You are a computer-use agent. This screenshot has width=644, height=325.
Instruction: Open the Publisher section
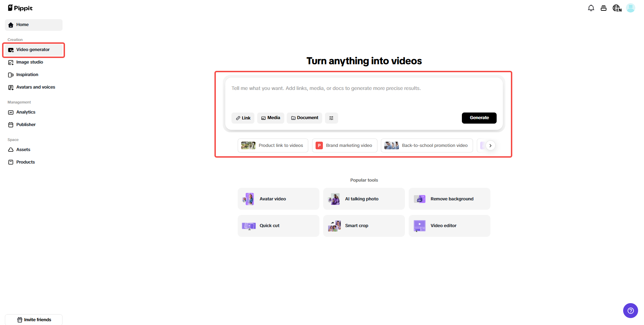[26, 125]
